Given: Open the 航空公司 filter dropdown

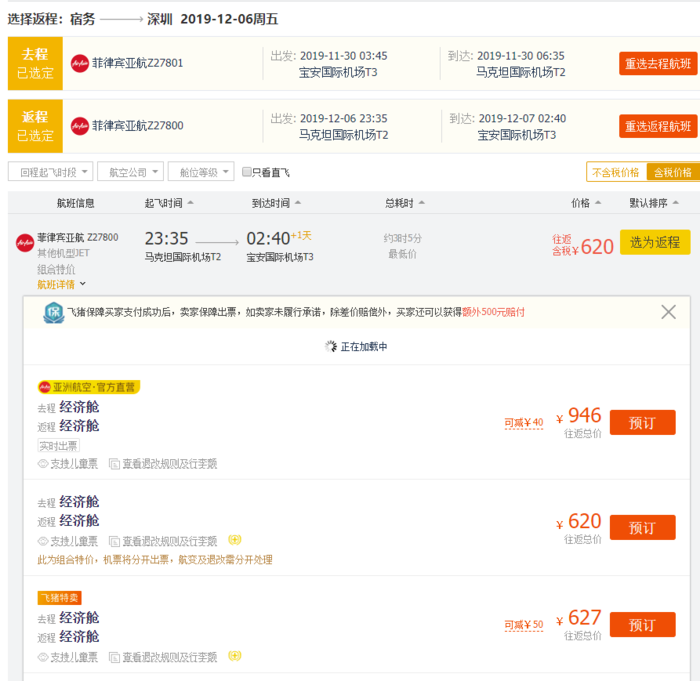Looking at the screenshot, I should [129, 172].
